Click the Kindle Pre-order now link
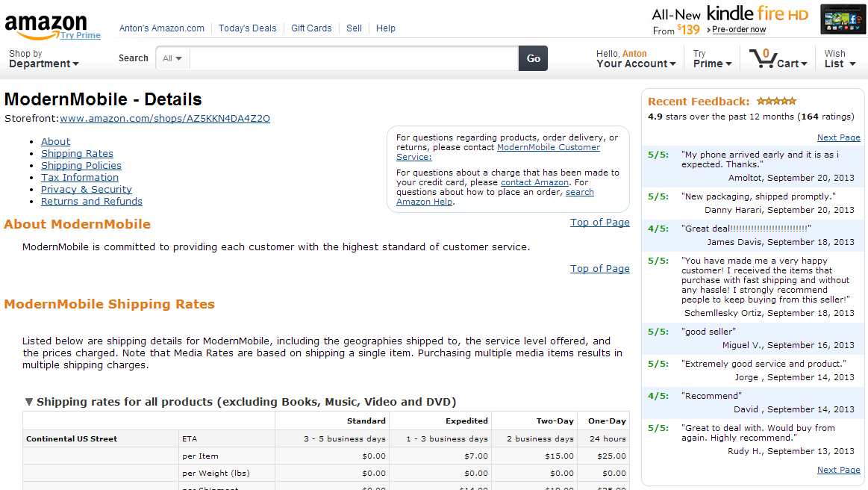Image resolution: width=868 pixels, height=490 pixels. 739,29
